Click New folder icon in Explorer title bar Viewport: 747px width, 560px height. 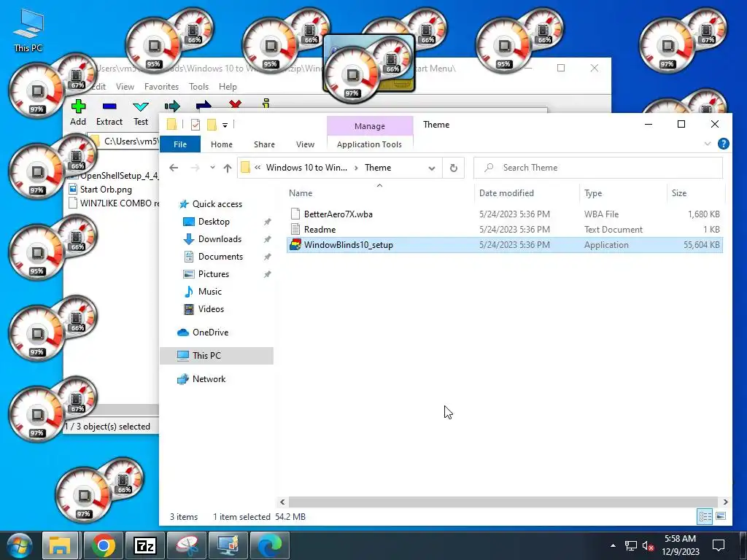tap(212, 125)
